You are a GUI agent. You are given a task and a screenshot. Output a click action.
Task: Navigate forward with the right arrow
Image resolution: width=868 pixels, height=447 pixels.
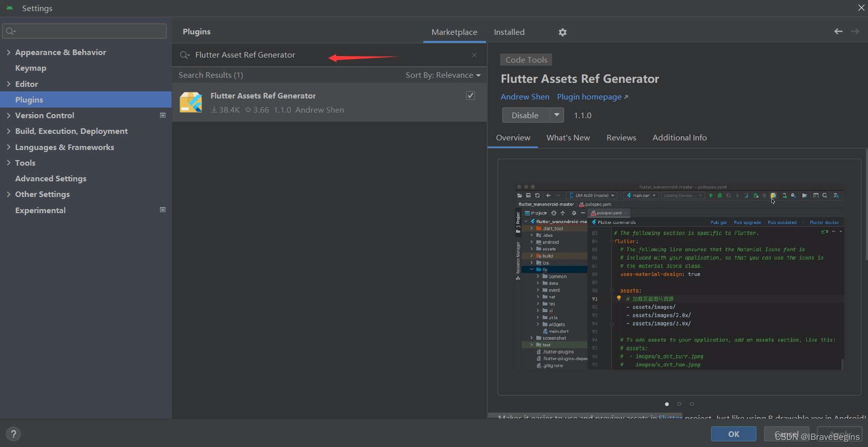click(855, 31)
